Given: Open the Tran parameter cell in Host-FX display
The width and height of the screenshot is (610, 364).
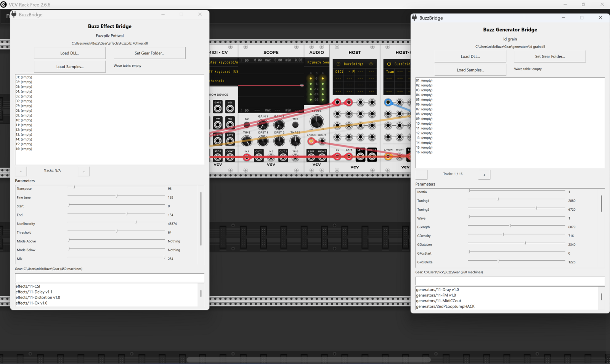Looking at the screenshot, I should (x=390, y=72).
